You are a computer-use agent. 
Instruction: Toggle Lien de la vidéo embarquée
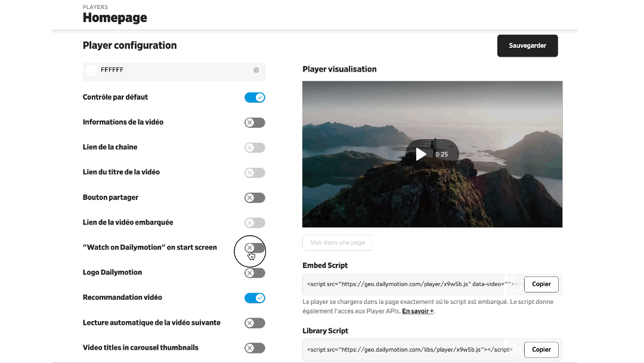(255, 223)
